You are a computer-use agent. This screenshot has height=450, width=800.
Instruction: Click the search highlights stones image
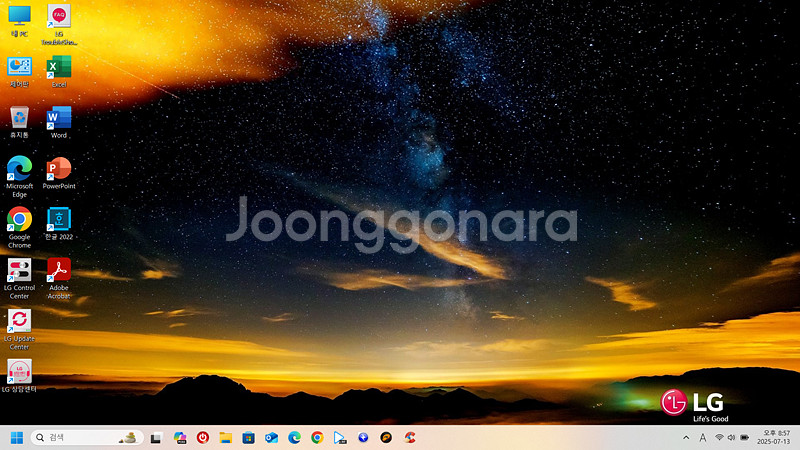(x=128, y=438)
